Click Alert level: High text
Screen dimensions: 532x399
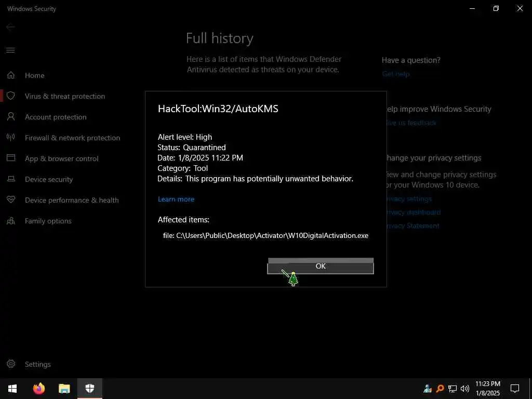(184, 137)
